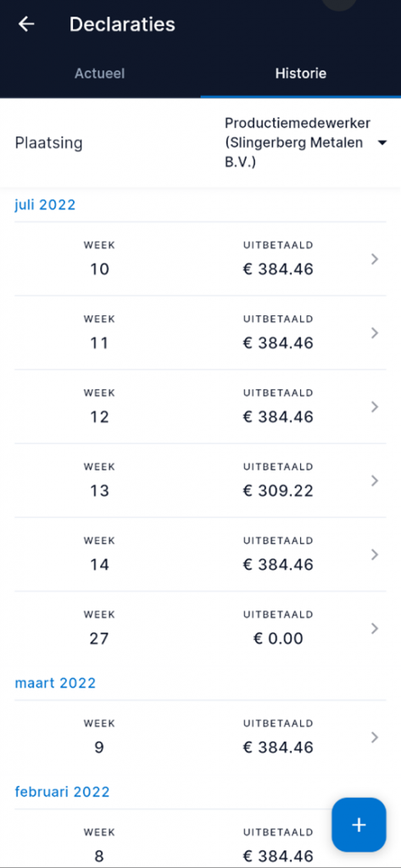Open week 10 details chevron
This screenshot has height=868, width=401.
(375, 259)
